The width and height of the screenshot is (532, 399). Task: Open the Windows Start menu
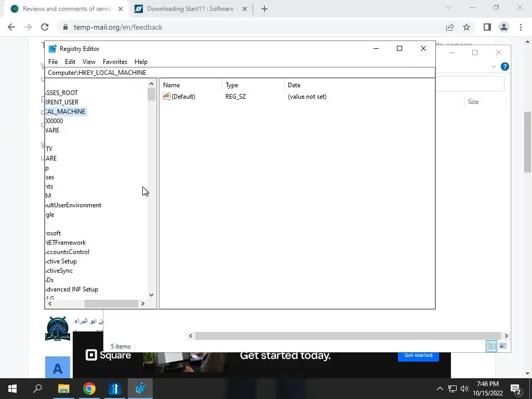12,389
